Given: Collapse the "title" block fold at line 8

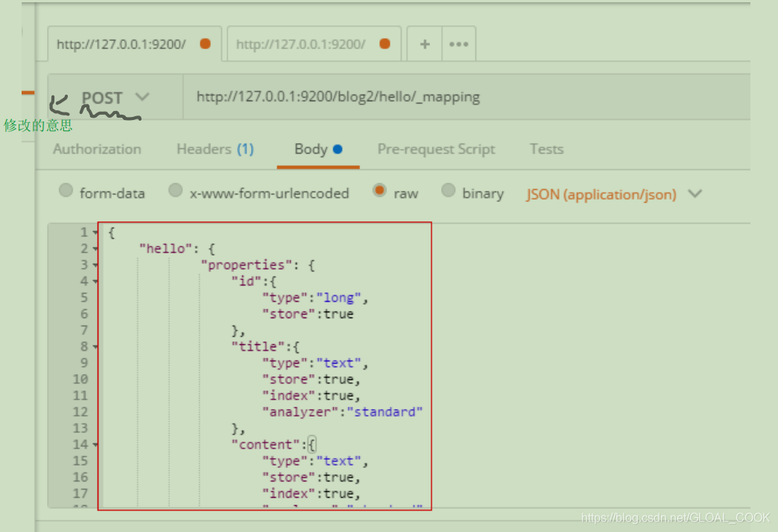Looking at the screenshot, I should (95, 346).
